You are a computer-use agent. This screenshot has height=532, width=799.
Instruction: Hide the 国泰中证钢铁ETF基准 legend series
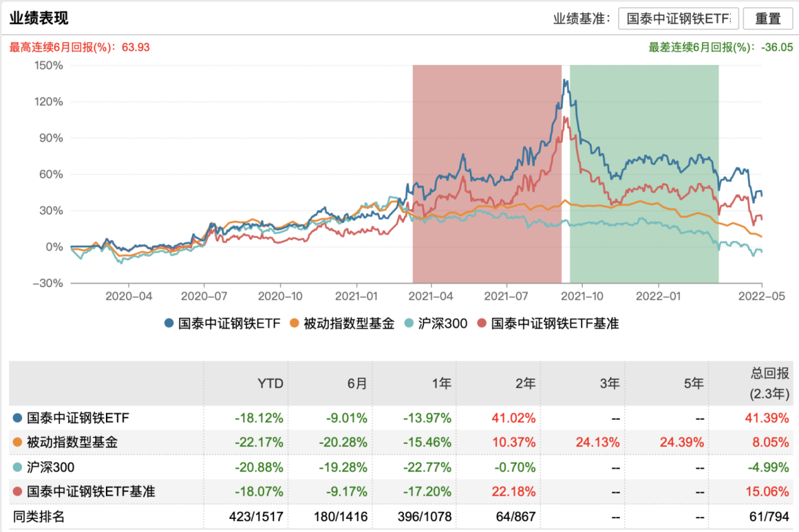point(548,324)
